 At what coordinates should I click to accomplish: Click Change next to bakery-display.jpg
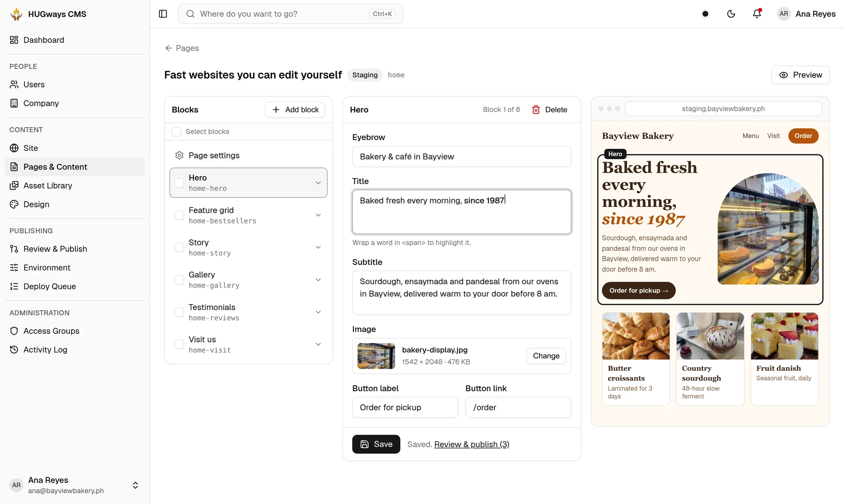point(546,356)
